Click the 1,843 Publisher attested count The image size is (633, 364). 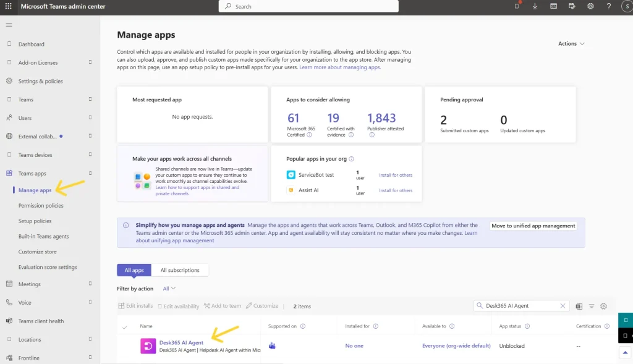click(381, 118)
